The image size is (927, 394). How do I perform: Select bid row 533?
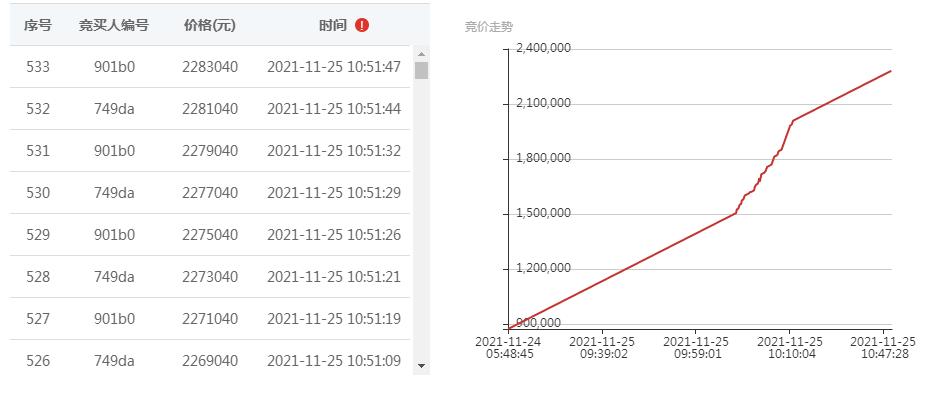[x=210, y=67]
